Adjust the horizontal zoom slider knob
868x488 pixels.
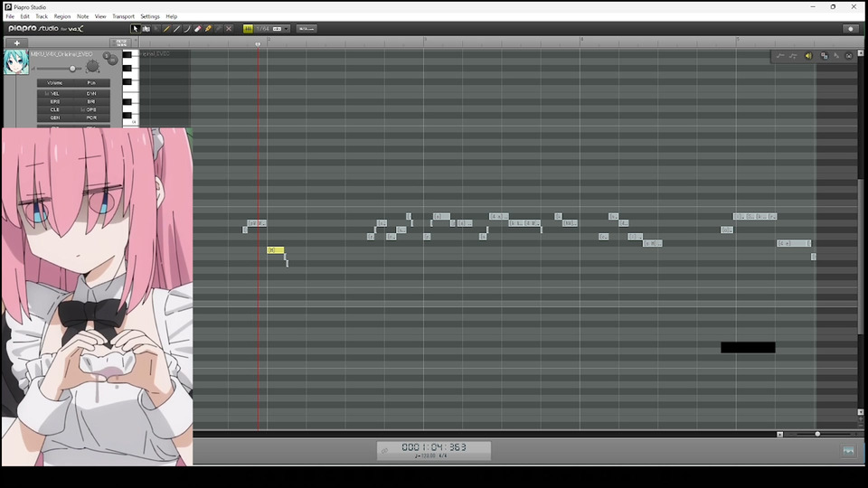[817, 435]
